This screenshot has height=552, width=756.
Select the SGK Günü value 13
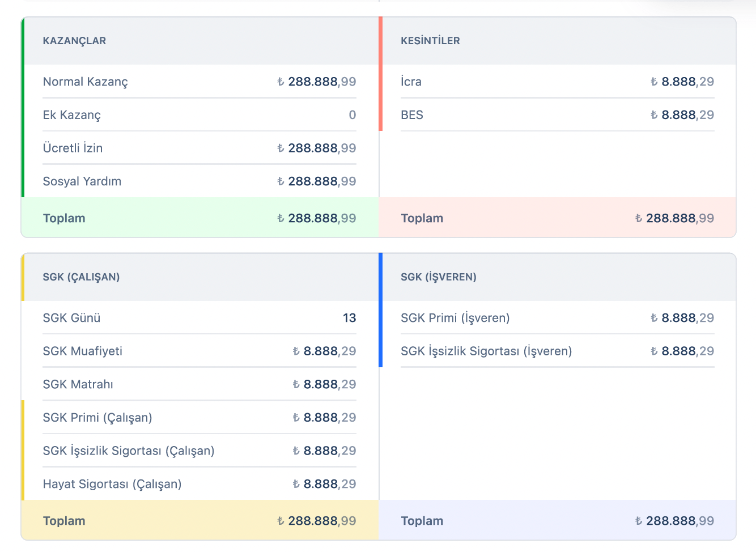[349, 318]
